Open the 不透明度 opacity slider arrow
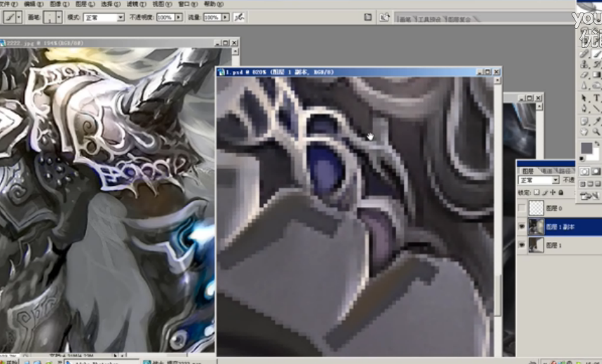The height and width of the screenshot is (364, 602). [178, 18]
